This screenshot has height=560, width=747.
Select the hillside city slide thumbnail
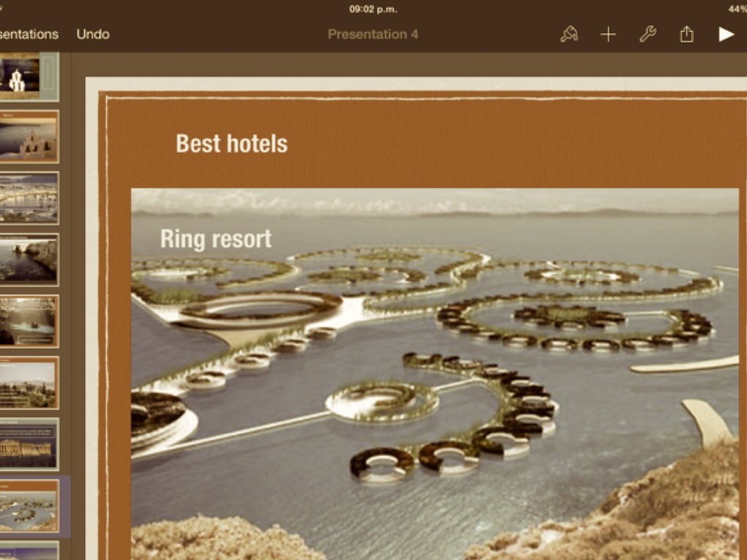28,383
